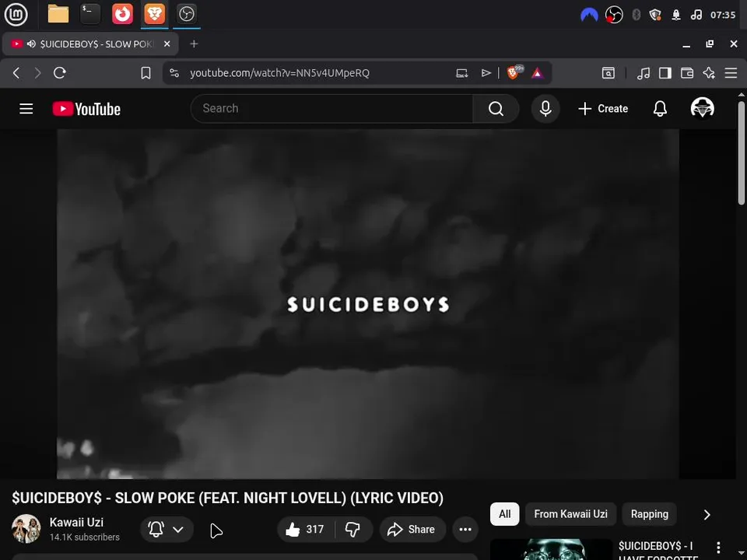Toggle the browser sidebar panel
Viewport: 747px width, 560px height.
[665, 73]
